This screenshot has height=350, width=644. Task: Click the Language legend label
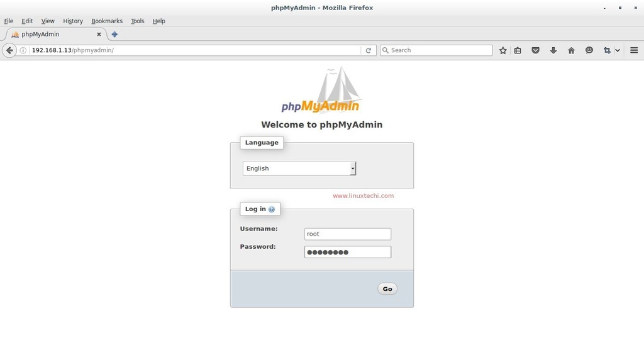[x=262, y=143]
